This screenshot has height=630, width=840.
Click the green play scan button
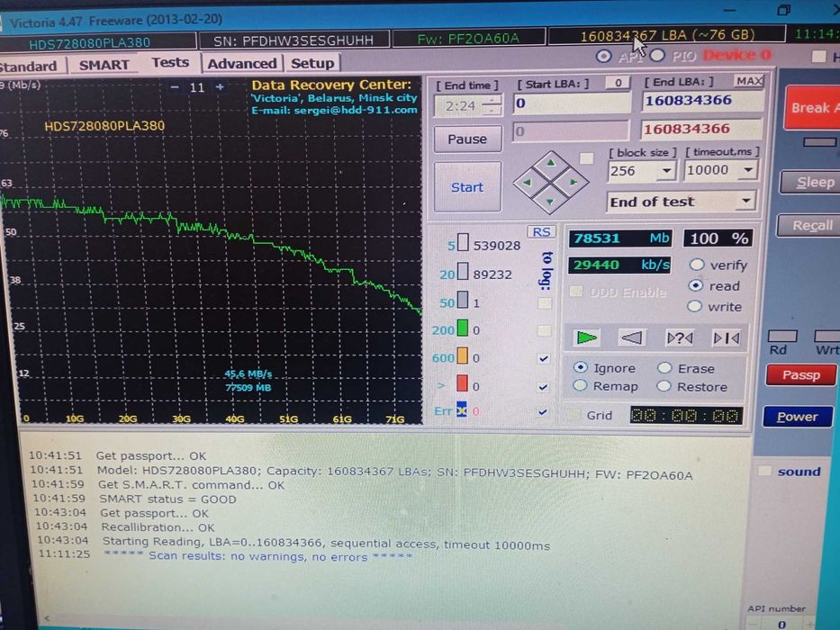(x=585, y=337)
